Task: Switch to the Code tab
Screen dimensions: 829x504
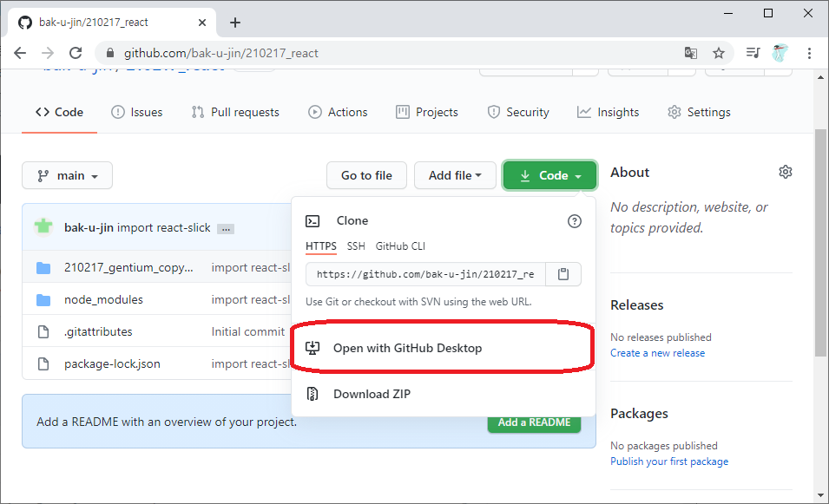Action: tap(59, 112)
